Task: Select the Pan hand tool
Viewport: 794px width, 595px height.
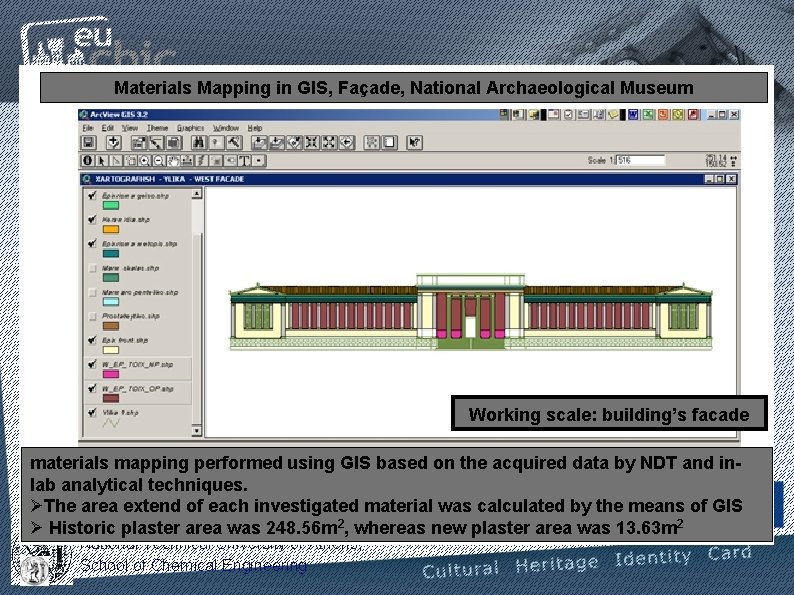Action: point(173,161)
